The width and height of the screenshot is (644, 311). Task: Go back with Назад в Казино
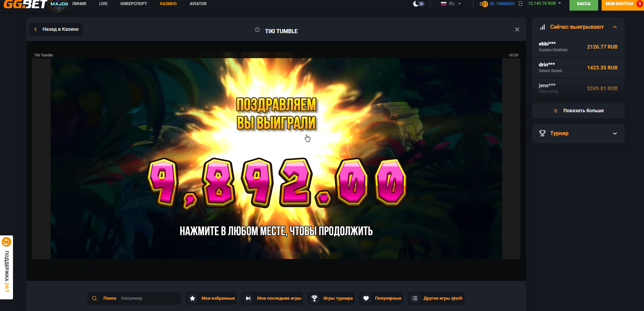pyautogui.click(x=56, y=29)
